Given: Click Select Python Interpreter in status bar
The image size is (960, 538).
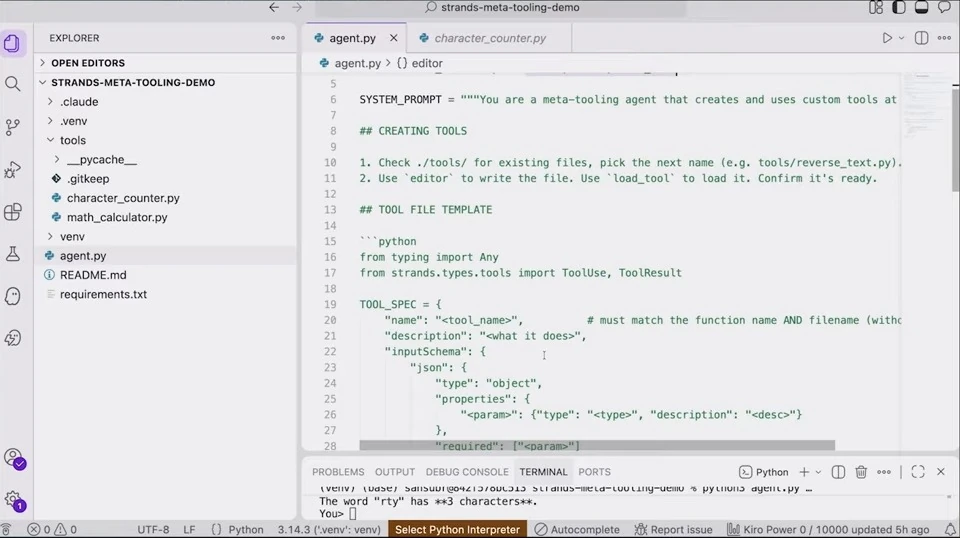Looking at the screenshot, I should [x=457, y=529].
